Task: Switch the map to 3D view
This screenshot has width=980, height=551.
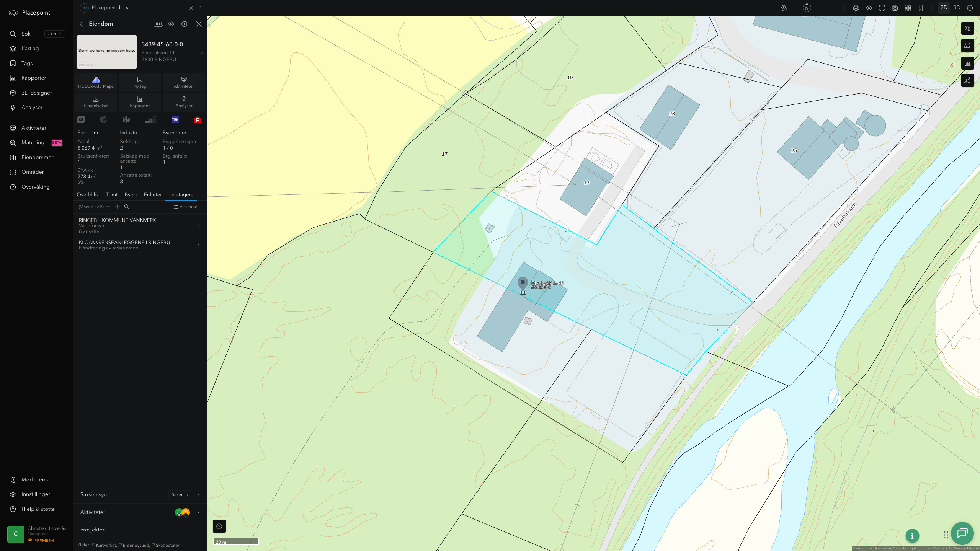Action: pos(957,8)
